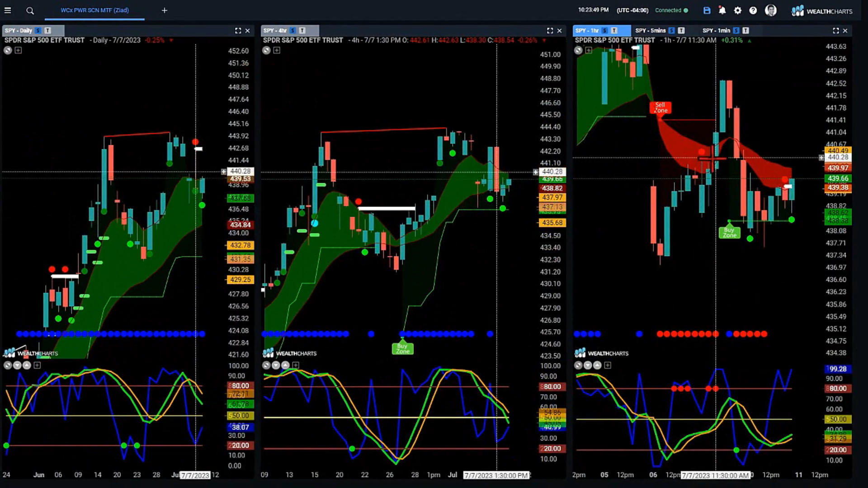Viewport: 868px width, 488px height.
Task: Maximize the SPY 1hr chart panel
Action: coord(835,31)
